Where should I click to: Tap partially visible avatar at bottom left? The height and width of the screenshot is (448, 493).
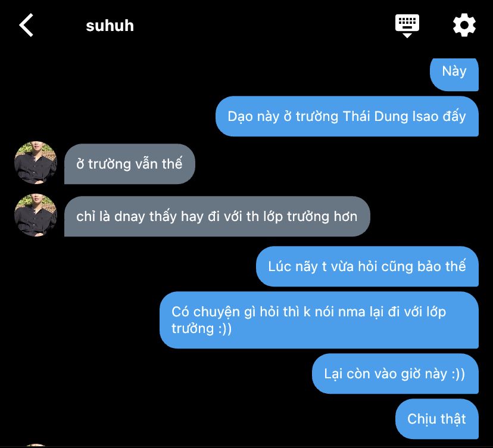pyautogui.click(x=36, y=446)
